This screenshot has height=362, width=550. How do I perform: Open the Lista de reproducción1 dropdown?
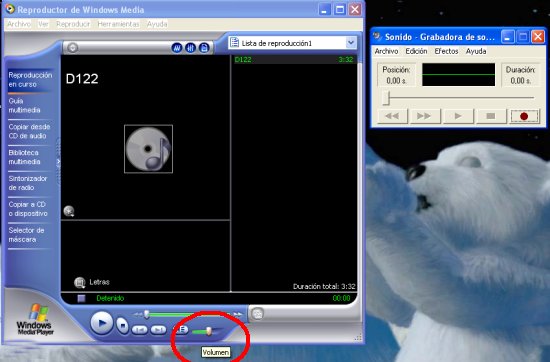point(351,43)
